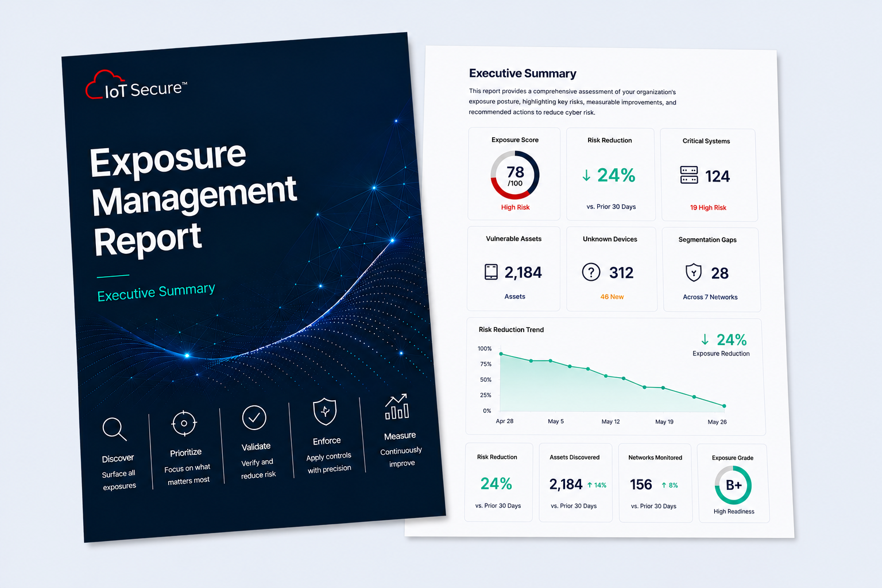Viewport: 882px width, 588px height.
Task: Click the May 26 endpoint on trend line
Action: pyautogui.click(x=724, y=406)
